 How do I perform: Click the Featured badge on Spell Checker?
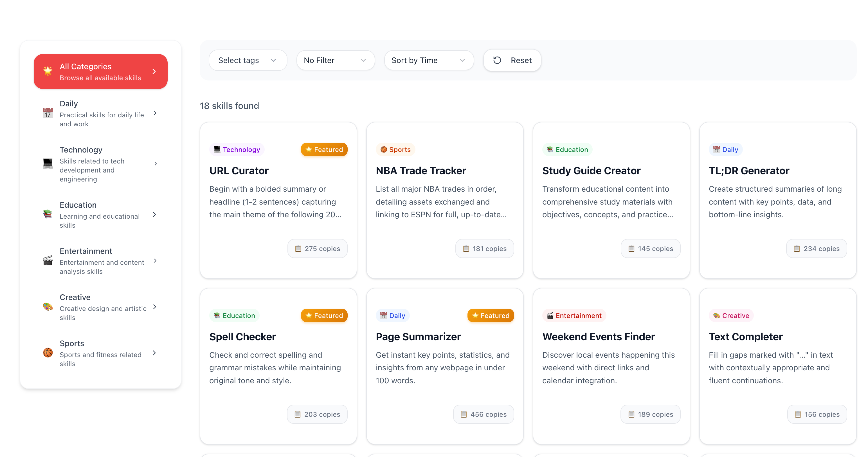[x=324, y=315]
